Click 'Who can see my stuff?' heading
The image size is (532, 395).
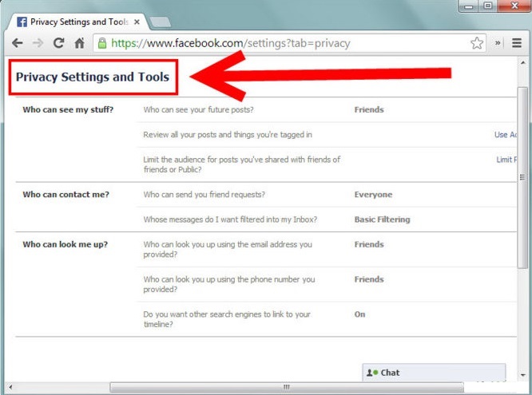[68, 110]
